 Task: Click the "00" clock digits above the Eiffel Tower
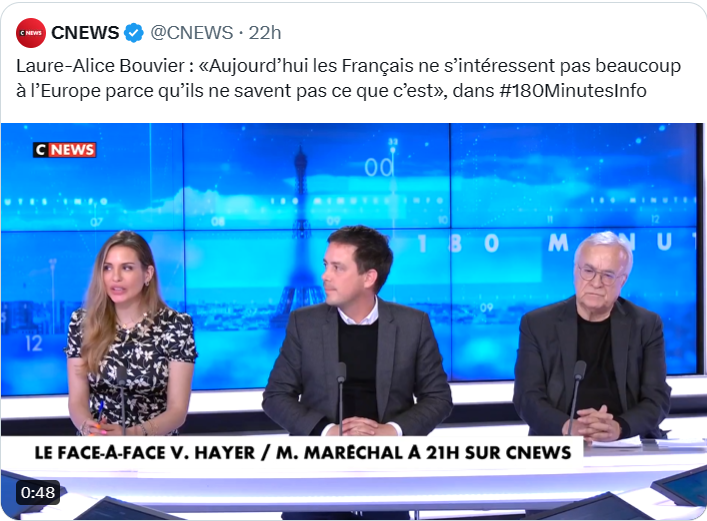pos(379,167)
